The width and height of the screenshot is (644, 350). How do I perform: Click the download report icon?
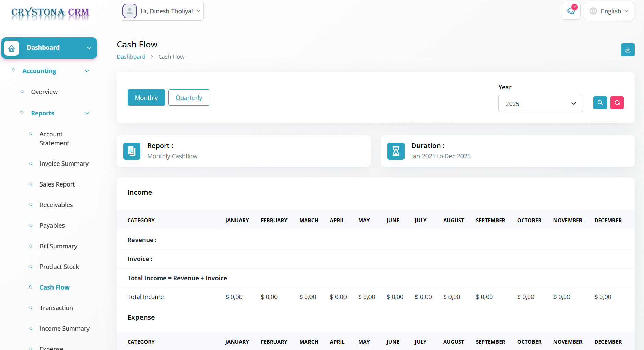(x=628, y=50)
